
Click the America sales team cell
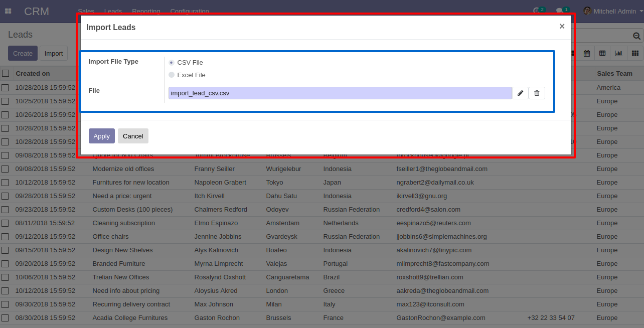[608, 88]
